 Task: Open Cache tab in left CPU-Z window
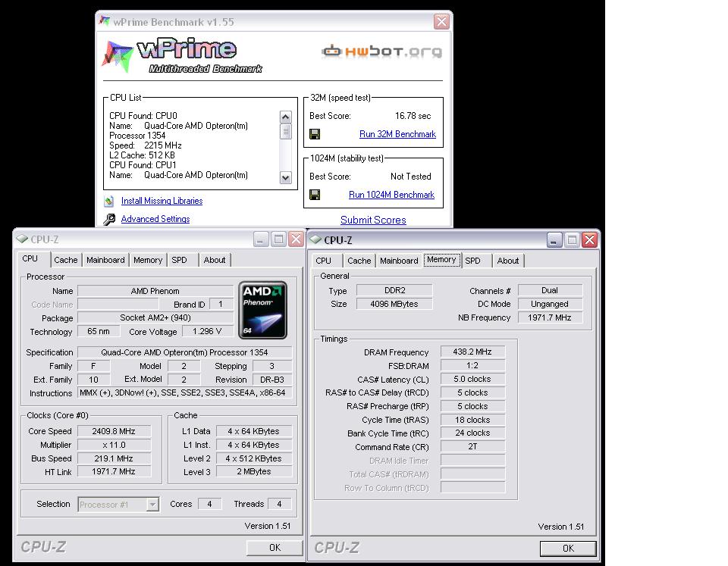click(x=66, y=260)
